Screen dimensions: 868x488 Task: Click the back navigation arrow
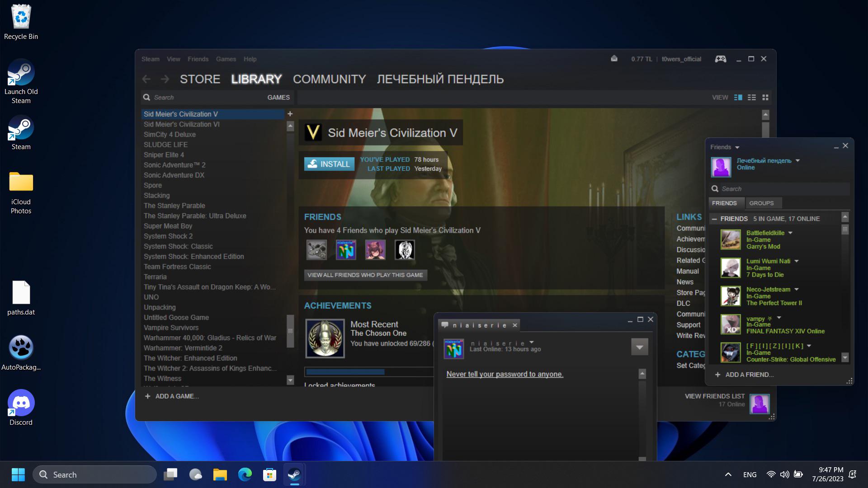pyautogui.click(x=146, y=80)
